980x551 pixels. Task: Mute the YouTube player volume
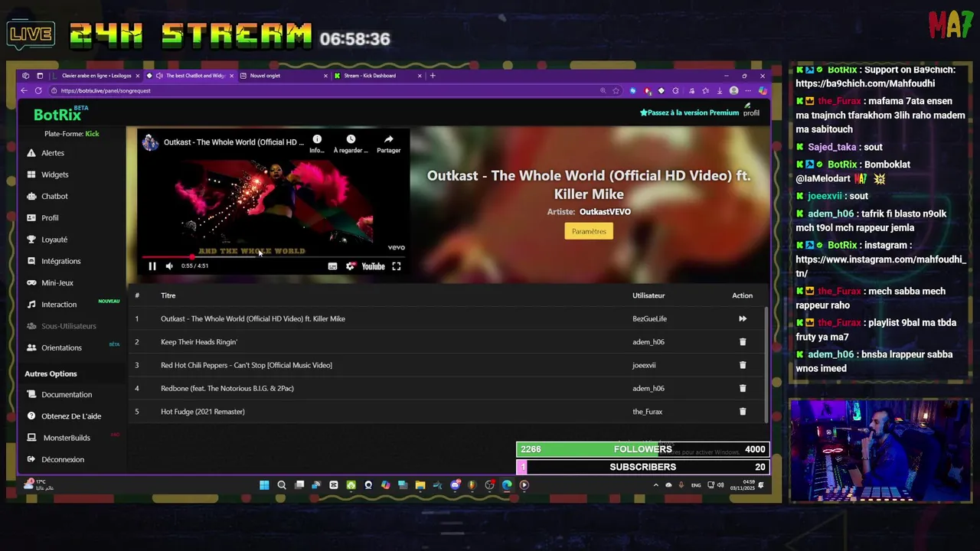tap(169, 266)
